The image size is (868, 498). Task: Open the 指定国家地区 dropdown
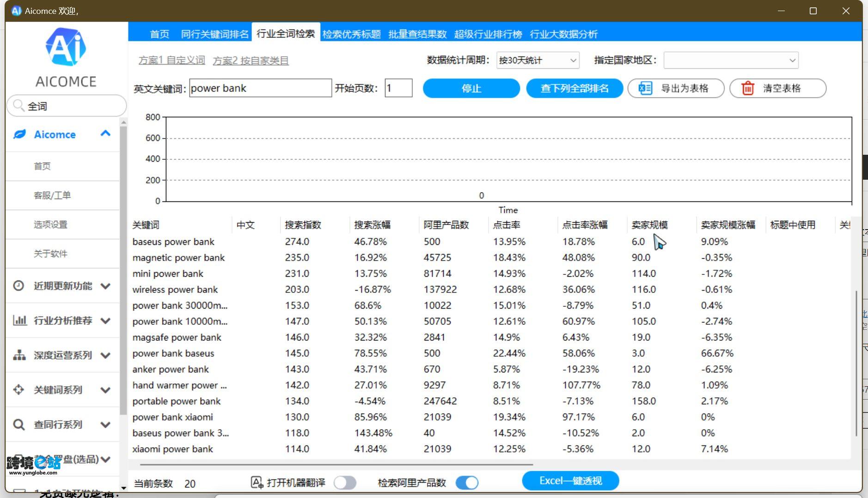point(731,60)
